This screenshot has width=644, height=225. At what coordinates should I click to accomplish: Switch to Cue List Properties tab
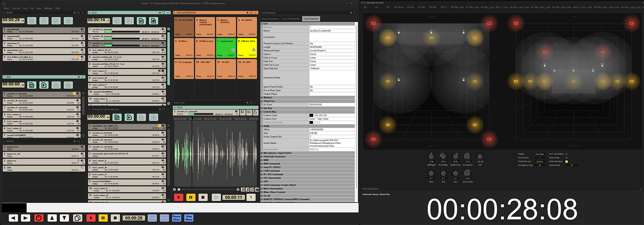291,19
